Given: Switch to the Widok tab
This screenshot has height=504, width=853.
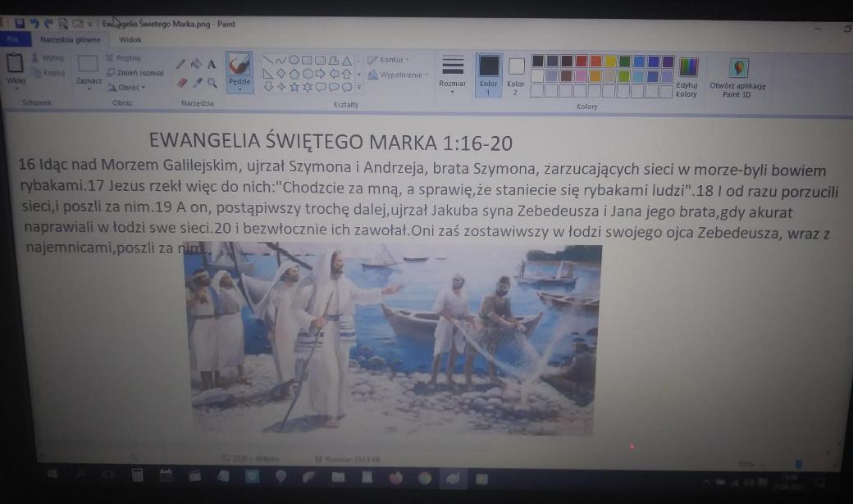Looking at the screenshot, I should (130, 39).
